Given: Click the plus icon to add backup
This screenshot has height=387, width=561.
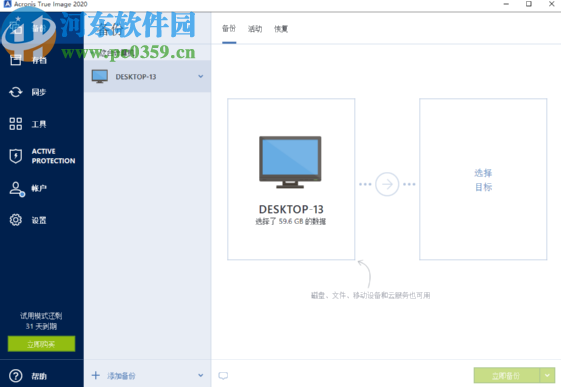Looking at the screenshot, I should coord(96,375).
